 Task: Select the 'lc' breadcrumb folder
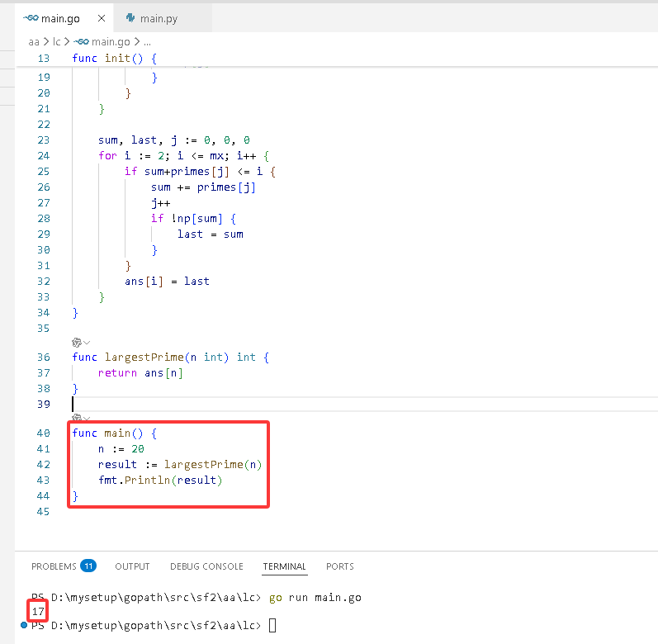(x=56, y=42)
